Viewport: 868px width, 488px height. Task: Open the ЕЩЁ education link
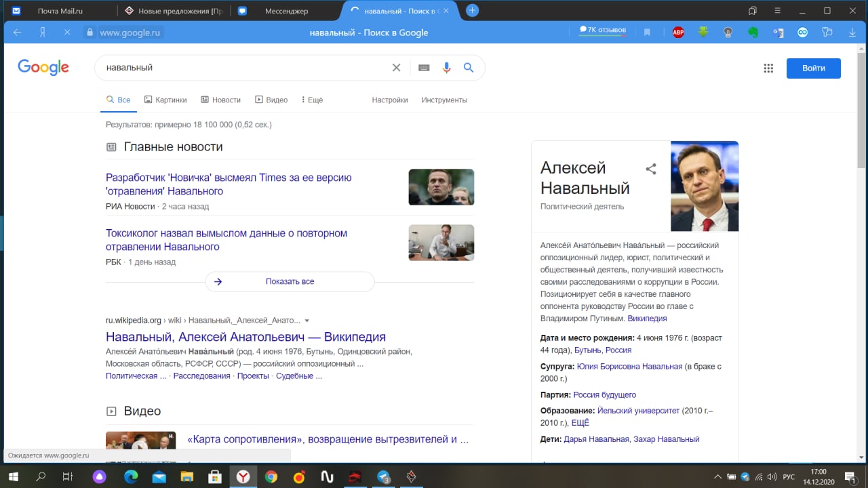pos(580,423)
